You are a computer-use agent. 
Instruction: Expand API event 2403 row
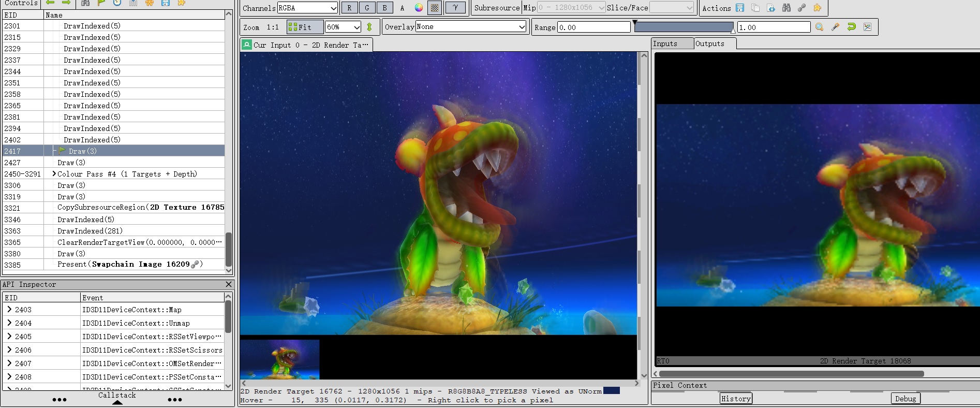[9, 310]
